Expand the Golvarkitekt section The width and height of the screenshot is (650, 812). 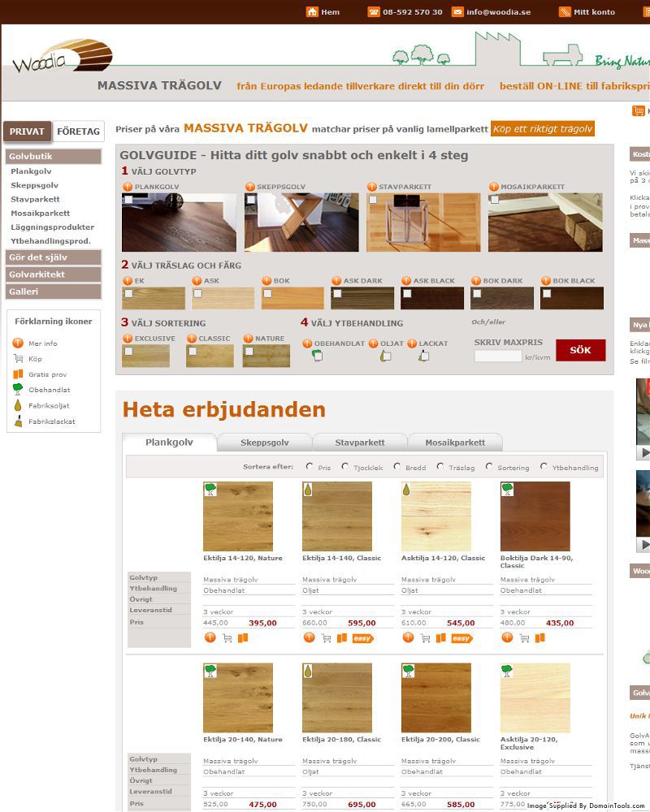tap(54, 274)
